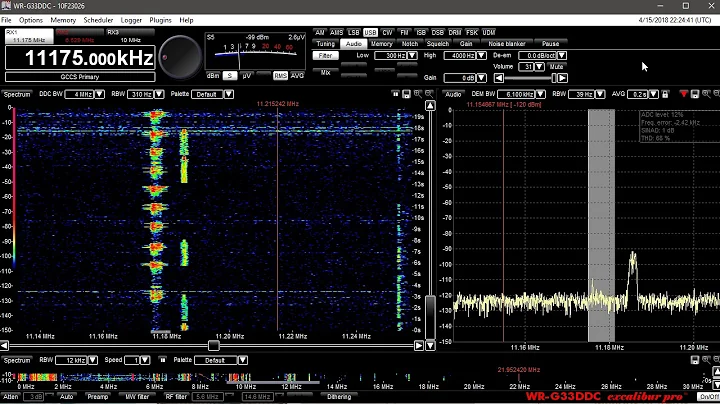Click the 11175.000 kHz frequency display
Screen dimensions: 720x404
(80, 58)
